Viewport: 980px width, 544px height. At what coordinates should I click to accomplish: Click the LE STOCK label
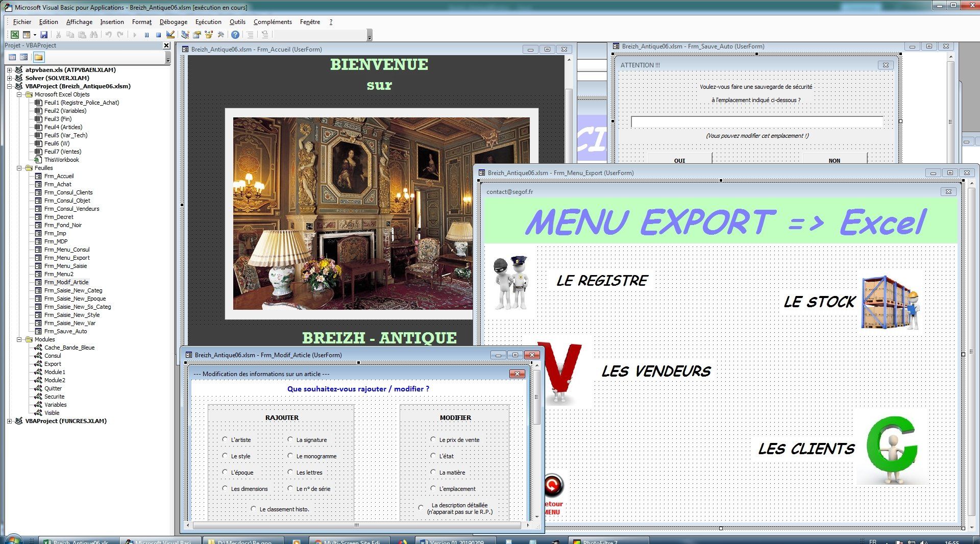819,302
